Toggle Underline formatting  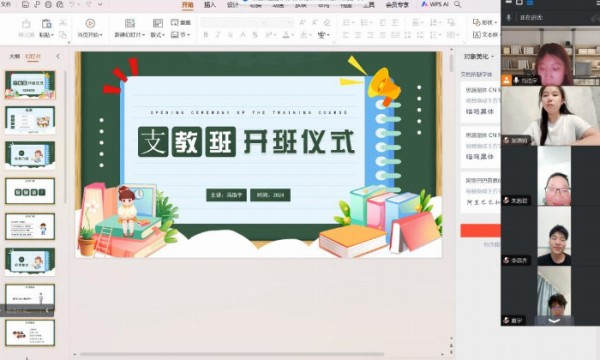click(230, 35)
